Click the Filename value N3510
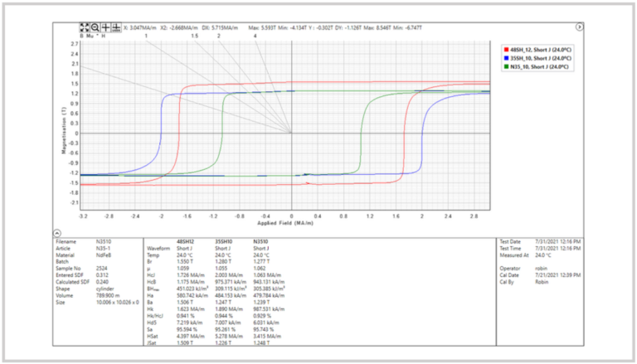 (104, 240)
